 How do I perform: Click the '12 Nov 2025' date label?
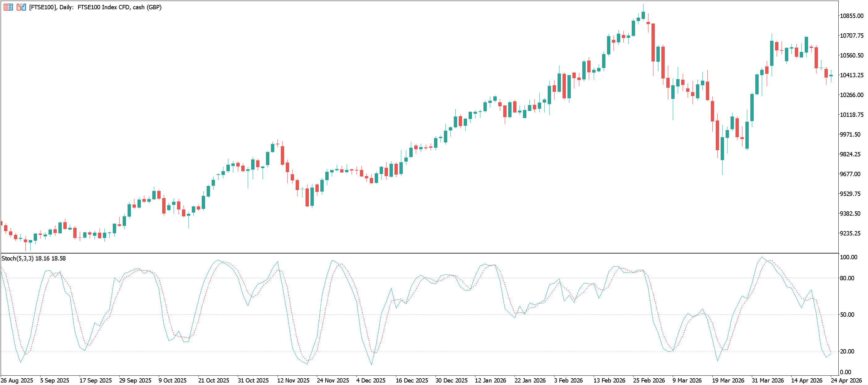(x=293, y=381)
